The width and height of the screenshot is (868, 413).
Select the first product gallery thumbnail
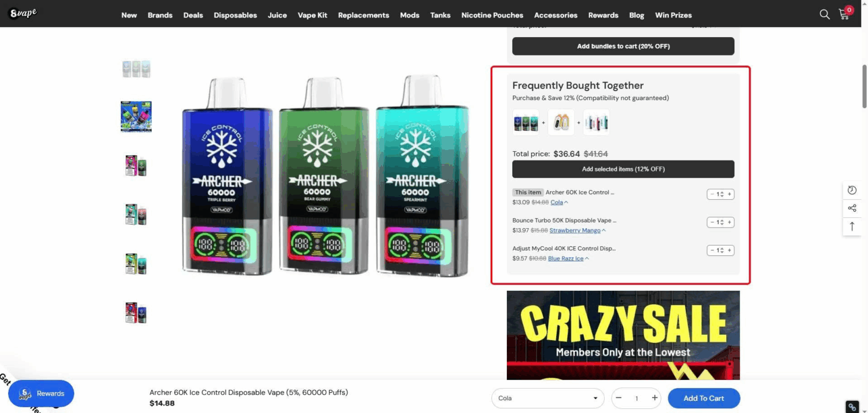click(x=136, y=69)
